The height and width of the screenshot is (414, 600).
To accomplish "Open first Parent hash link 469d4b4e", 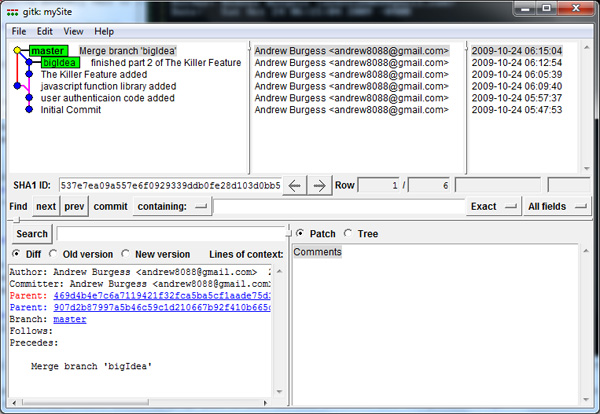I will coord(162,295).
